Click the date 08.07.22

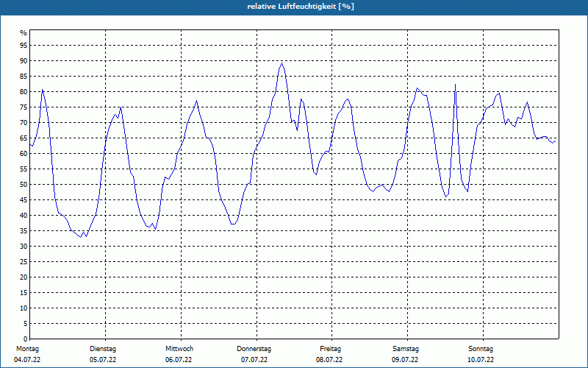point(329,360)
